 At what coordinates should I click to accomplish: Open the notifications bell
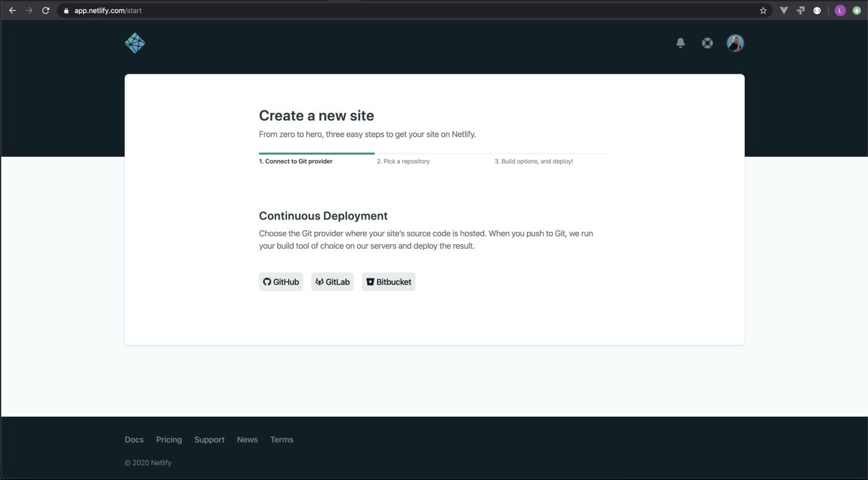681,43
